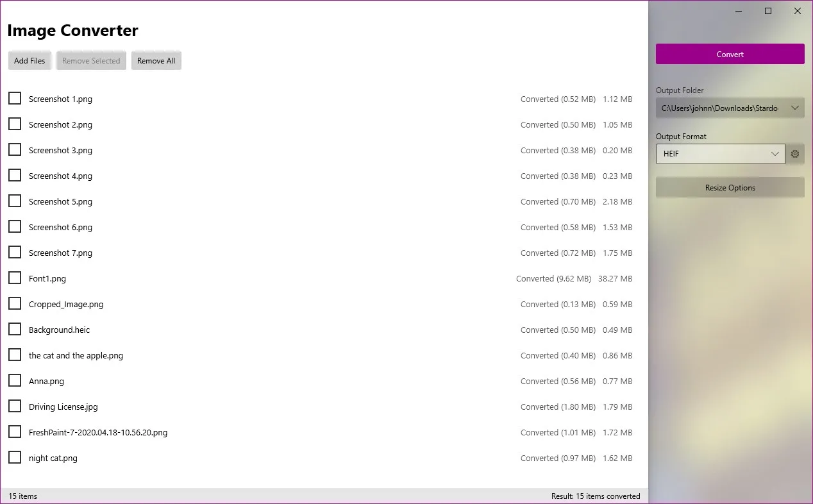The width and height of the screenshot is (813, 504).
Task: Open the Resize Options panel
Action: [x=730, y=187]
